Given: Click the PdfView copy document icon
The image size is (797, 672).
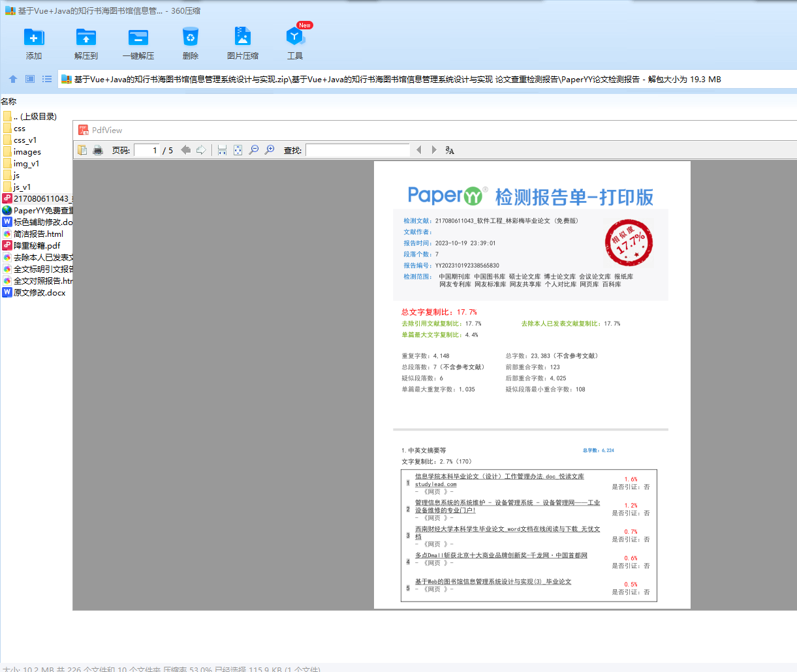Looking at the screenshot, I should pyautogui.click(x=82, y=150).
